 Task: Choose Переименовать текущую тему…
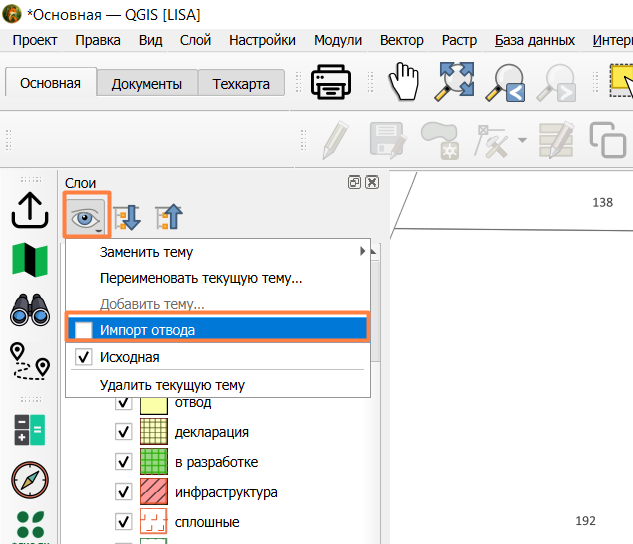[218, 278]
